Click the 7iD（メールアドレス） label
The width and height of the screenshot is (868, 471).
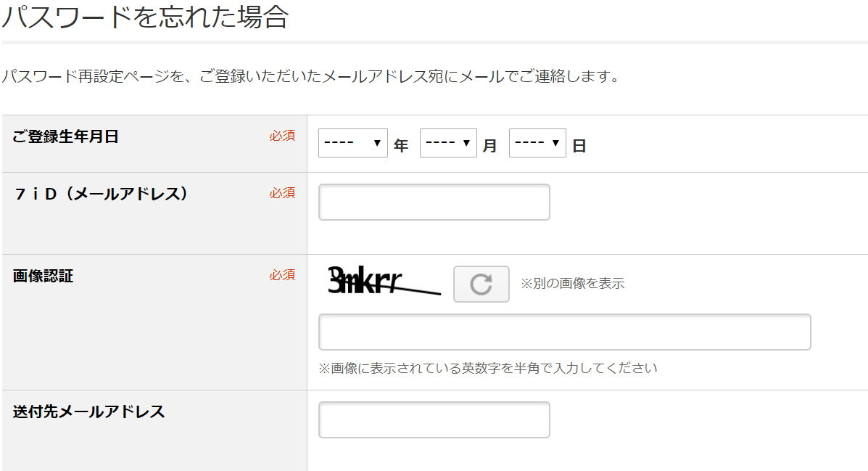point(101,194)
